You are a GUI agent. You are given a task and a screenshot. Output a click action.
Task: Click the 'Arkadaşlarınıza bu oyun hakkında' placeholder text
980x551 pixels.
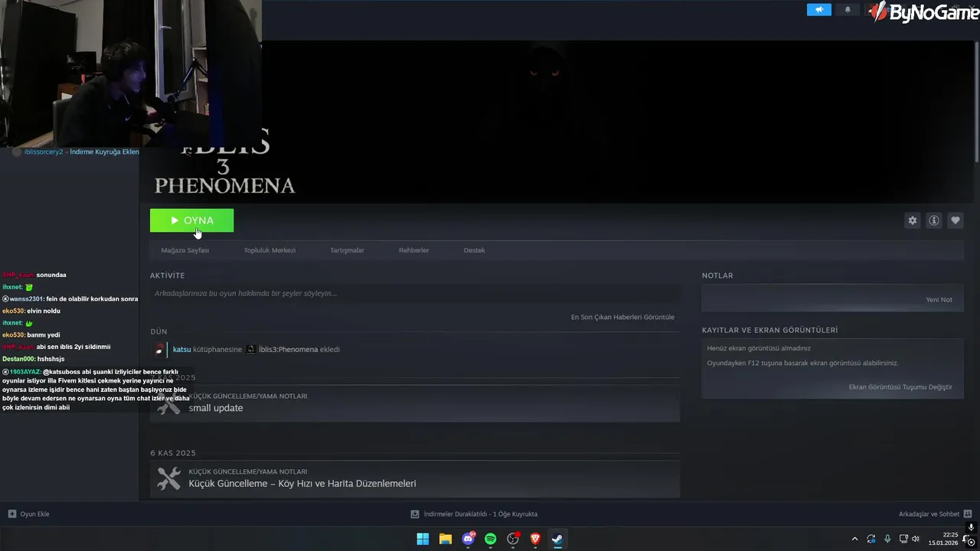click(246, 293)
